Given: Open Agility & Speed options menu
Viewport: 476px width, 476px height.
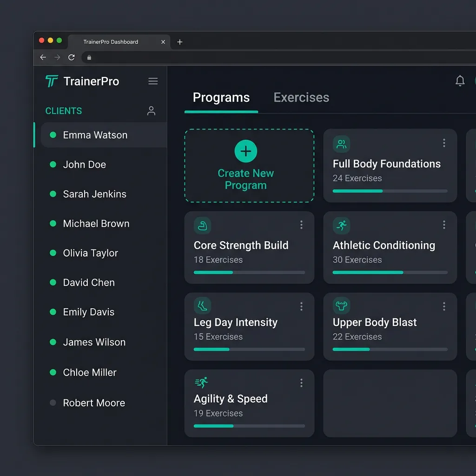Looking at the screenshot, I should tap(301, 383).
